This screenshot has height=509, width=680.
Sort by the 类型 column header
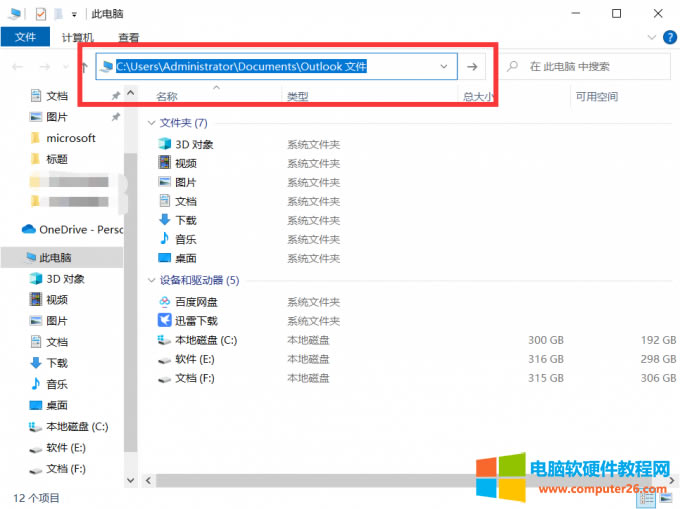coord(298,96)
